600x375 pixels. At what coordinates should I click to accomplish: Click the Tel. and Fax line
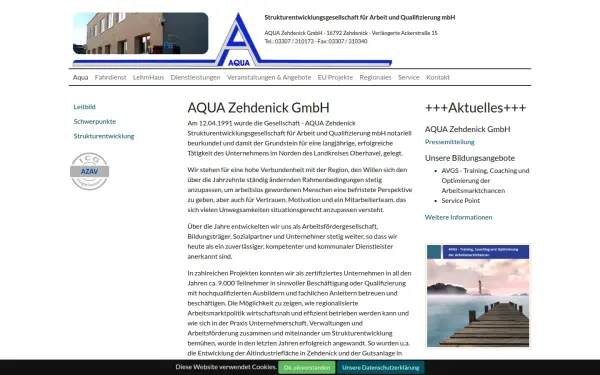(x=316, y=41)
